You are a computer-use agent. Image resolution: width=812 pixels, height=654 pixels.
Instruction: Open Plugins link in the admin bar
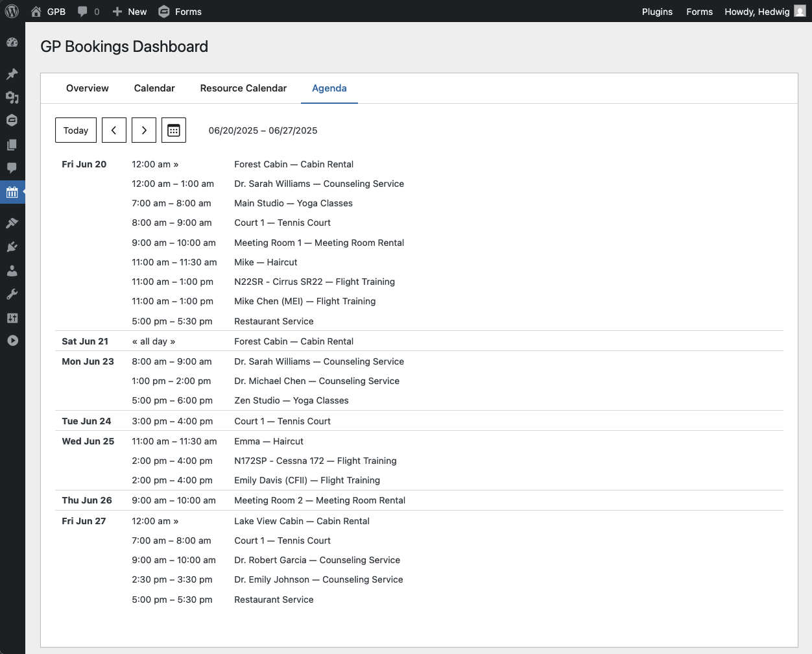coord(657,11)
